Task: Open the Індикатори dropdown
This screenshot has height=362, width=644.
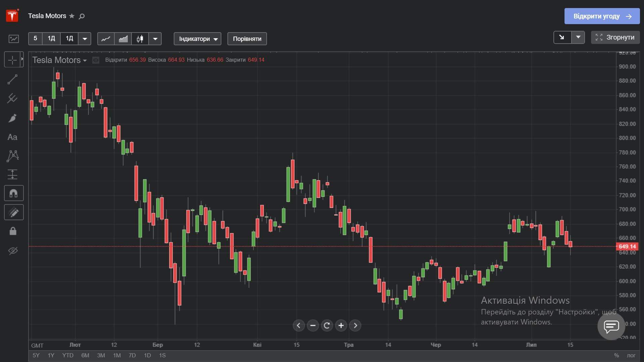Action: [197, 39]
